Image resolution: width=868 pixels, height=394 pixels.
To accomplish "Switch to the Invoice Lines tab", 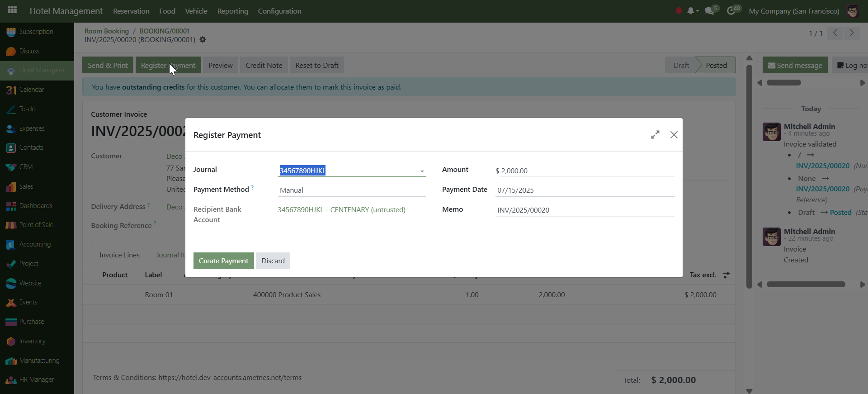I will point(119,255).
